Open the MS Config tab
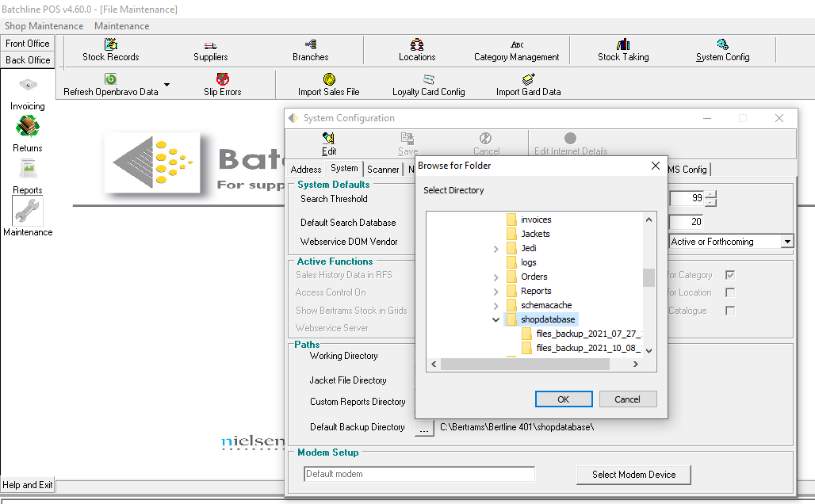Image resolution: width=815 pixels, height=504 pixels. pos(687,170)
